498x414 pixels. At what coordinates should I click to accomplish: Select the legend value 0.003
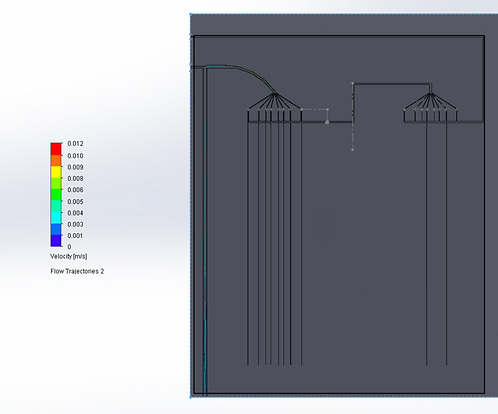[75, 224]
